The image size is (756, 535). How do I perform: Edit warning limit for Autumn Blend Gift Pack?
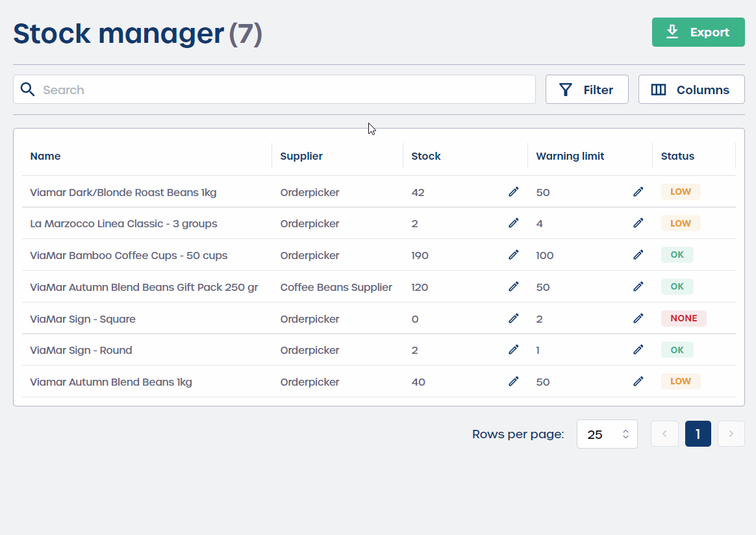638,286
